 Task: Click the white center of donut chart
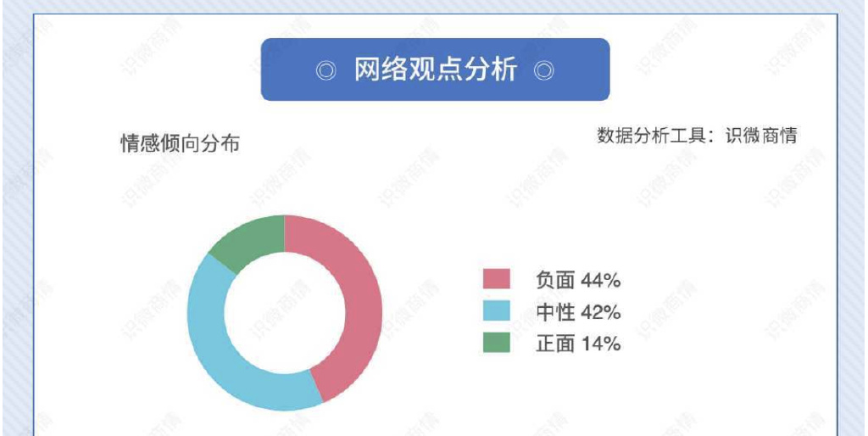(285, 313)
